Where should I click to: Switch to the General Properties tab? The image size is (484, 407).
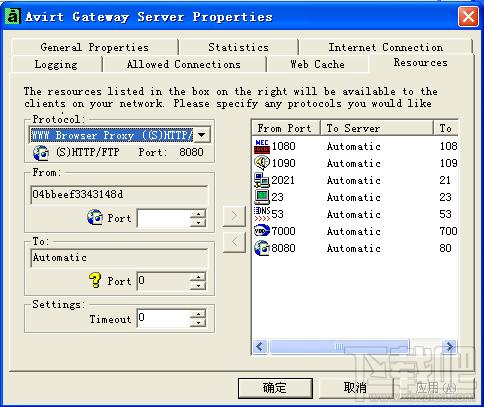click(95, 47)
